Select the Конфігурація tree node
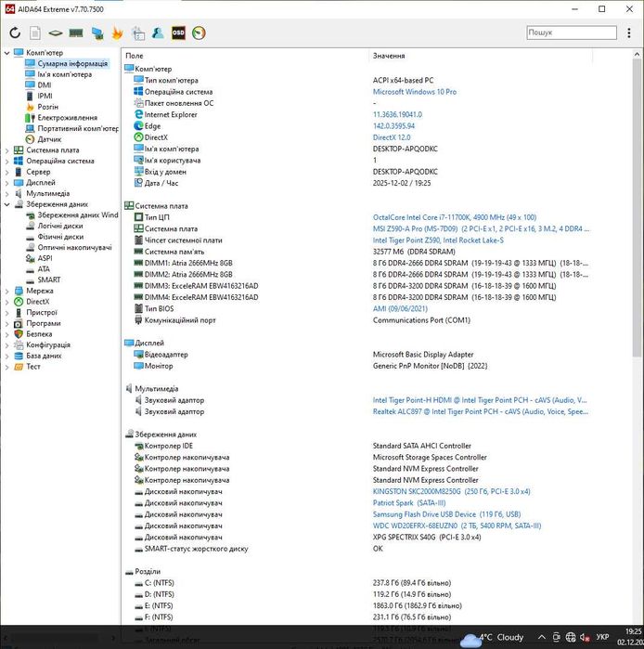This screenshot has height=649, width=644. click(48, 344)
